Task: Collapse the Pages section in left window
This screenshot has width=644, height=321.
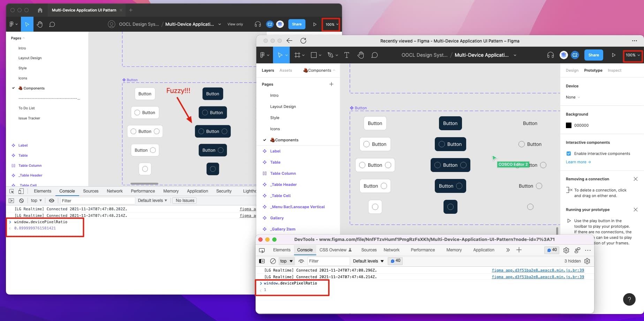Action: click(x=18, y=38)
